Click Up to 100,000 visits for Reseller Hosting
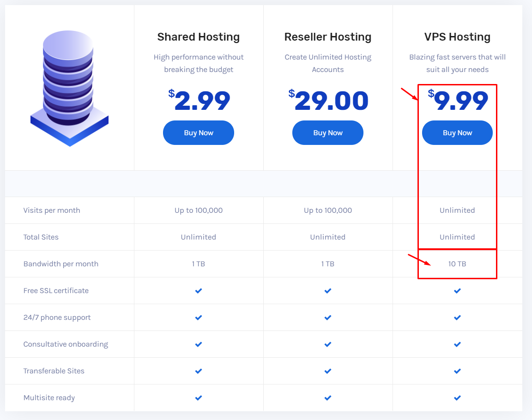 tap(328, 210)
